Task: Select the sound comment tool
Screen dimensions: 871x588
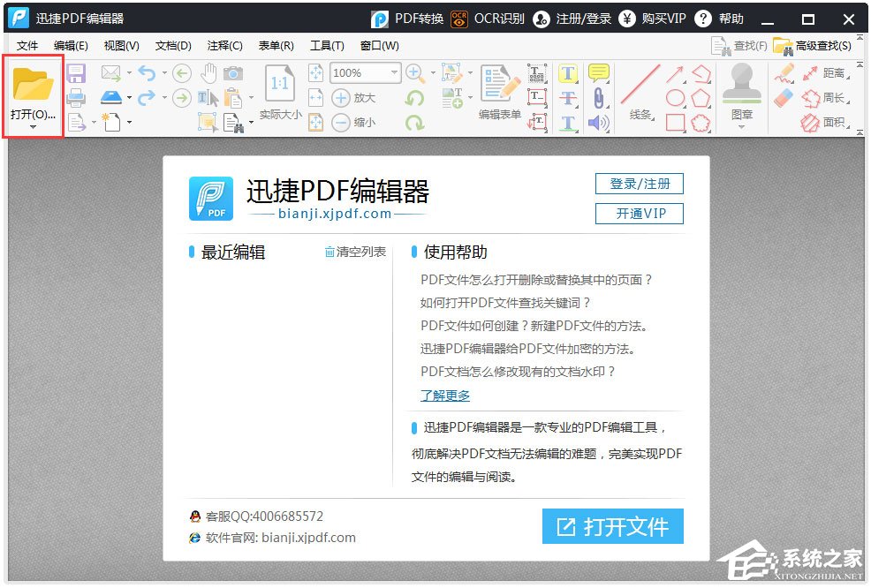Action: [x=597, y=123]
